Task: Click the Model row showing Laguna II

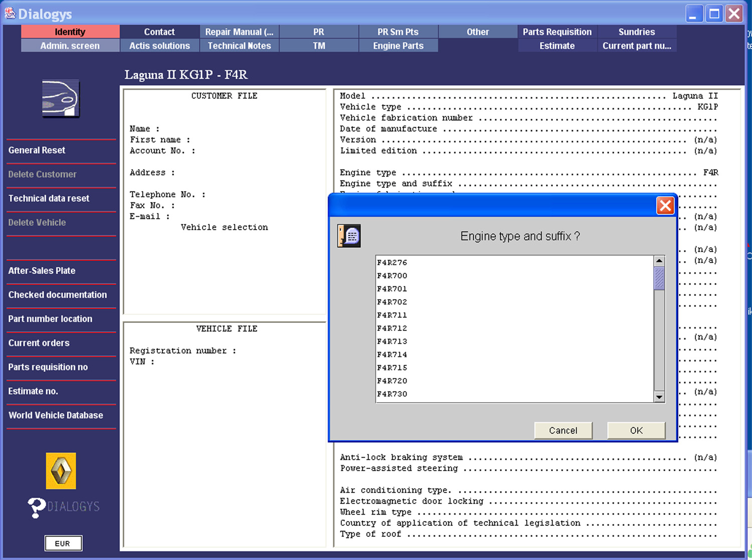Action: tap(529, 96)
